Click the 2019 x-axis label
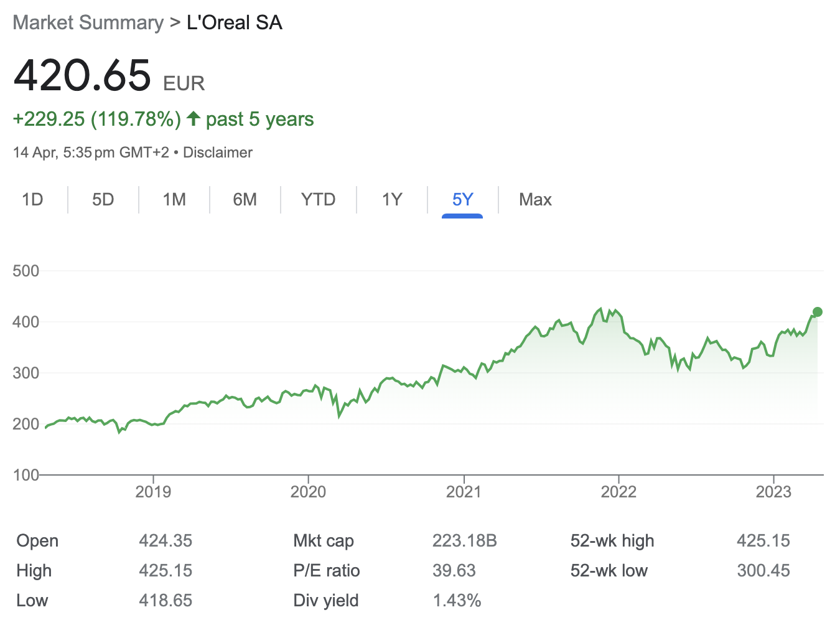 click(153, 492)
